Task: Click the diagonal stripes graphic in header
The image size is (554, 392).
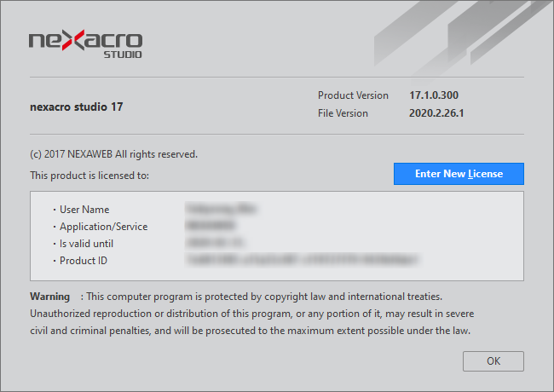Action: [460, 34]
